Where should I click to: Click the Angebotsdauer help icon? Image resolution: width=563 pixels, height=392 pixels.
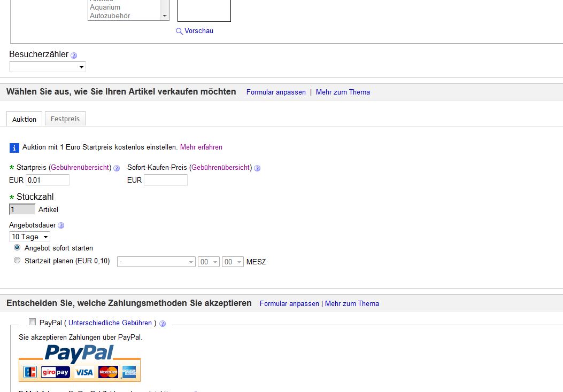[x=61, y=225]
